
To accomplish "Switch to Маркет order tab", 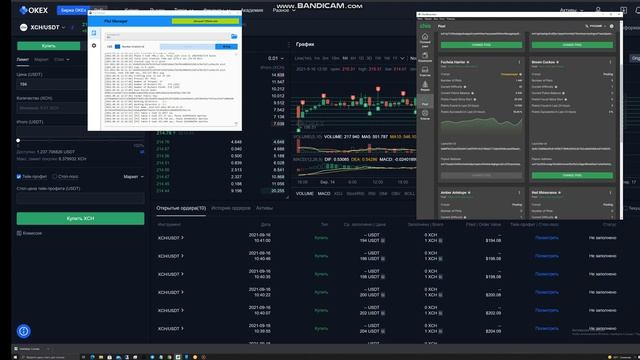I will (x=41, y=60).
